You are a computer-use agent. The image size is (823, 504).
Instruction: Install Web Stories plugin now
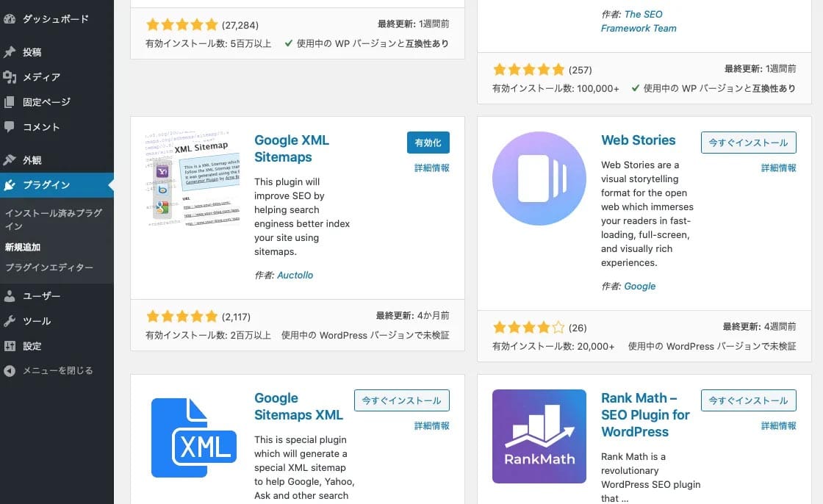tap(748, 143)
